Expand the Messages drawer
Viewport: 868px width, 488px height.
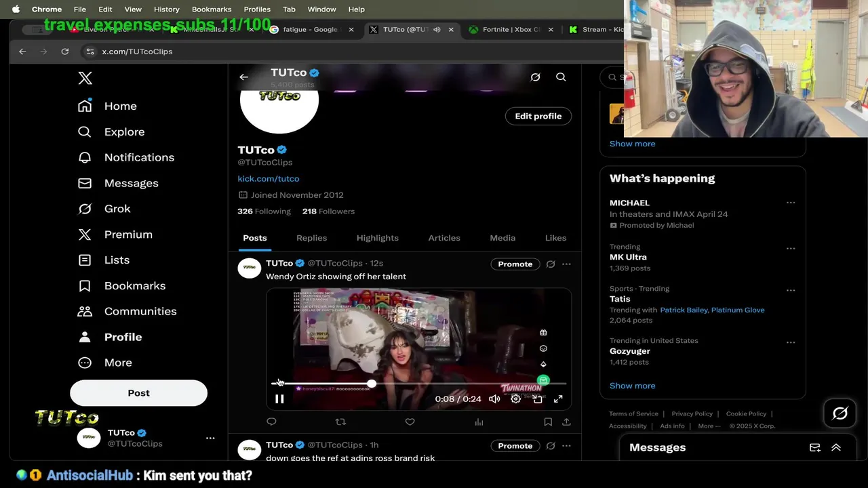(x=836, y=448)
